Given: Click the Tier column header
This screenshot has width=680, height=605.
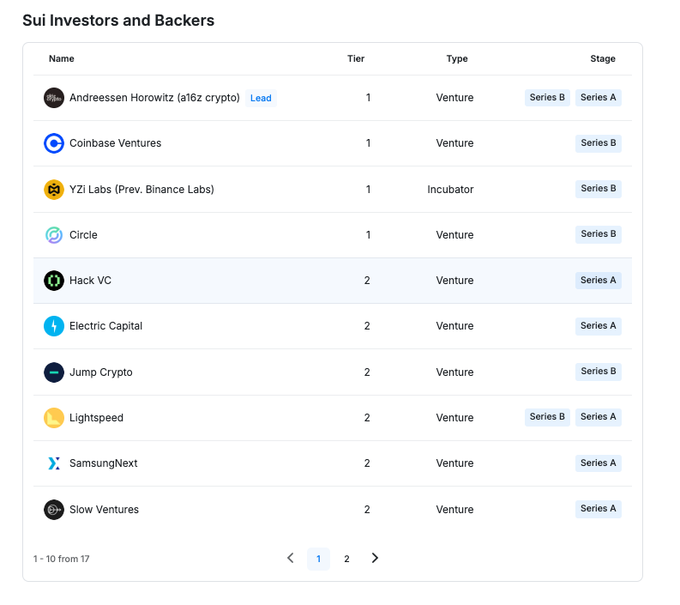Looking at the screenshot, I should pyautogui.click(x=356, y=59).
